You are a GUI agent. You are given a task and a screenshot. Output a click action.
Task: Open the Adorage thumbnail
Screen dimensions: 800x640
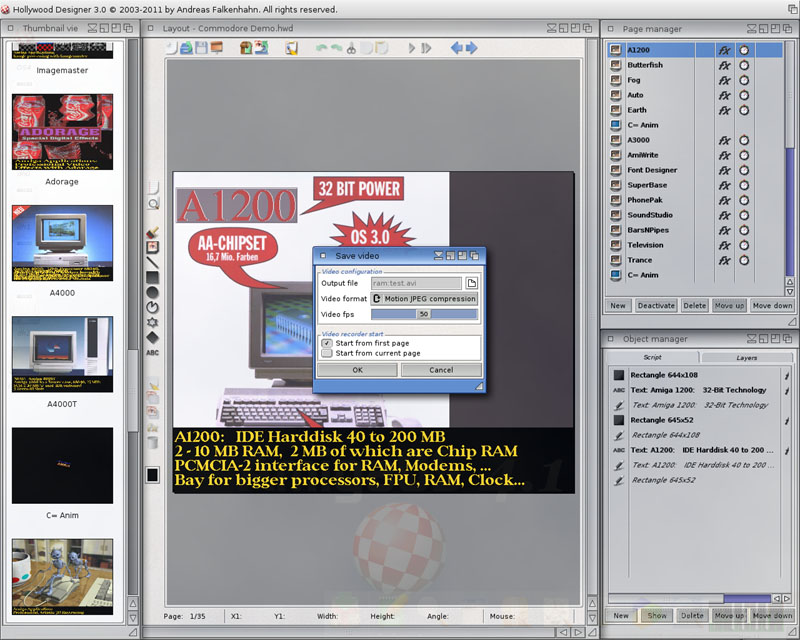pyautogui.click(x=62, y=132)
